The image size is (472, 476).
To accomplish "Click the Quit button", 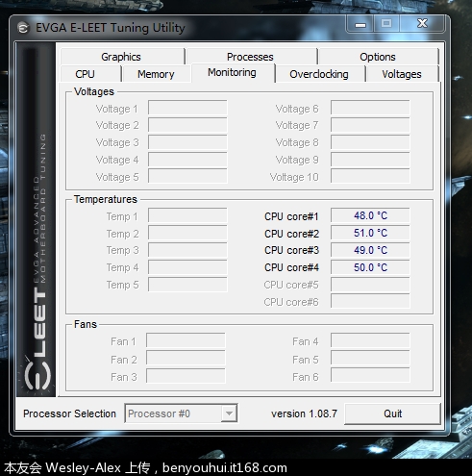I will pyautogui.click(x=392, y=413).
